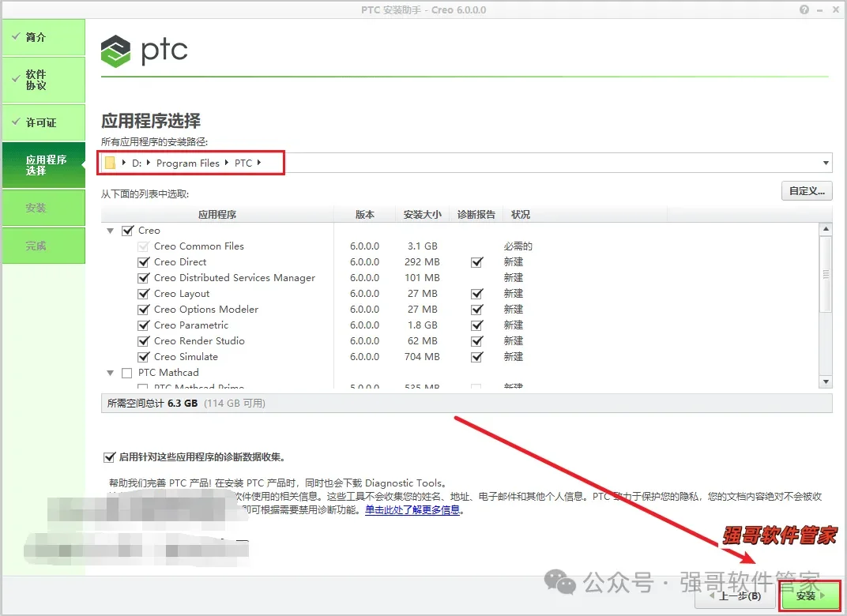
Task: Collapse the Creo tree group
Action: pyautogui.click(x=110, y=231)
